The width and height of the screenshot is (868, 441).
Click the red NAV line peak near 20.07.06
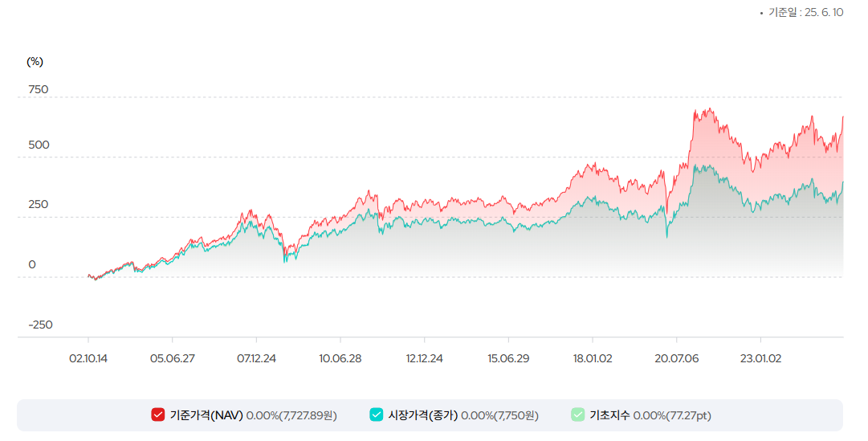pyautogui.click(x=709, y=108)
